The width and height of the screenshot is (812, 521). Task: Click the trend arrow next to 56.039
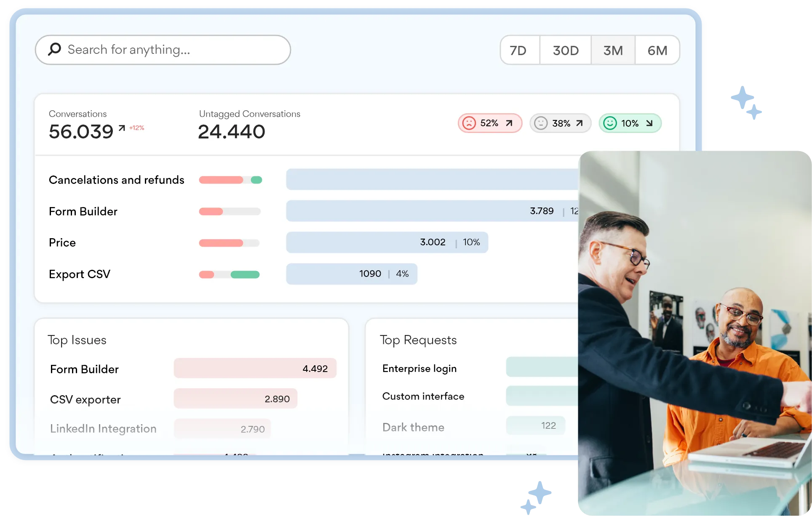click(x=122, y=128)
